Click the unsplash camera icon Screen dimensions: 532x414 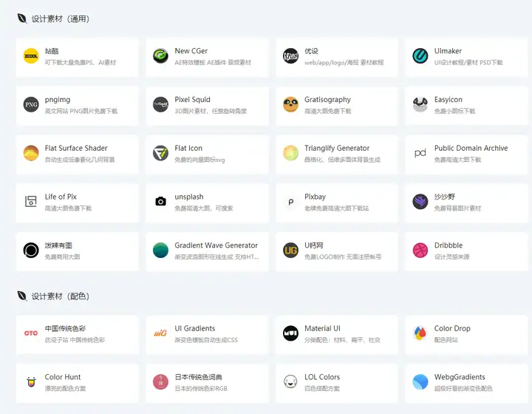coord(160,202)
